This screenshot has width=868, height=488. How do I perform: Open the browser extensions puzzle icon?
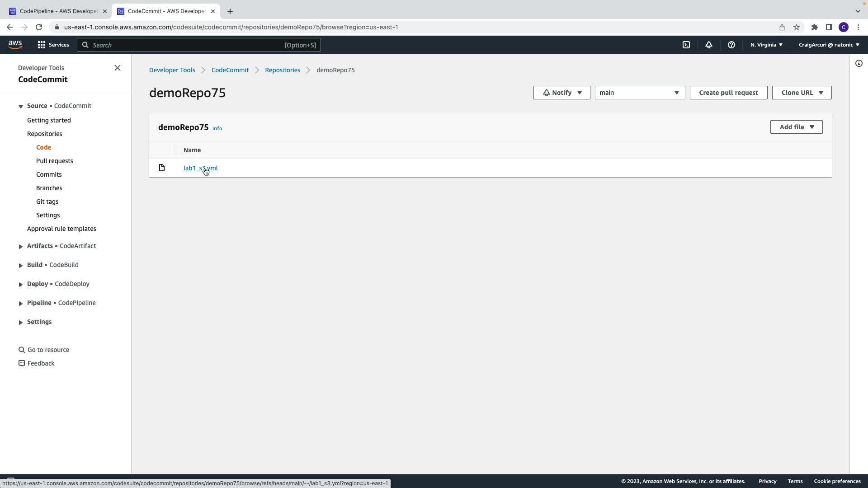click(814, 27)
